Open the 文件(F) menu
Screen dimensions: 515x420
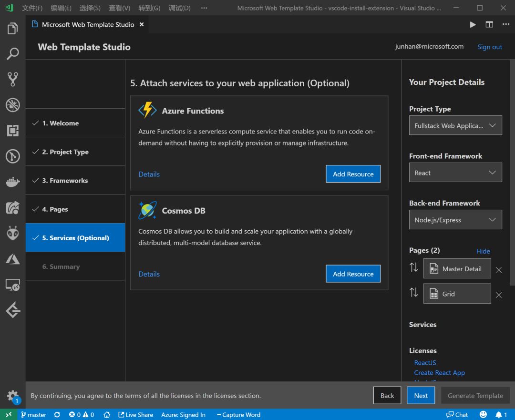tap(32, 8)
